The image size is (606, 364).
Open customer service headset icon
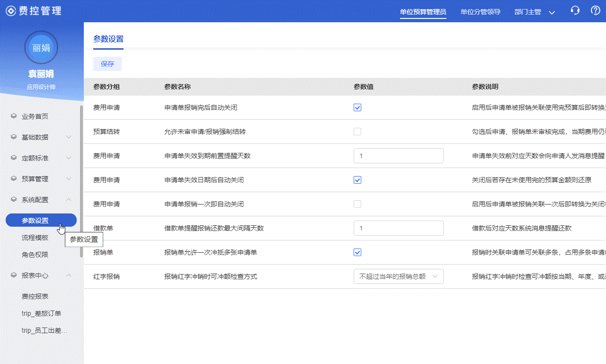click(x=575, y=10)
